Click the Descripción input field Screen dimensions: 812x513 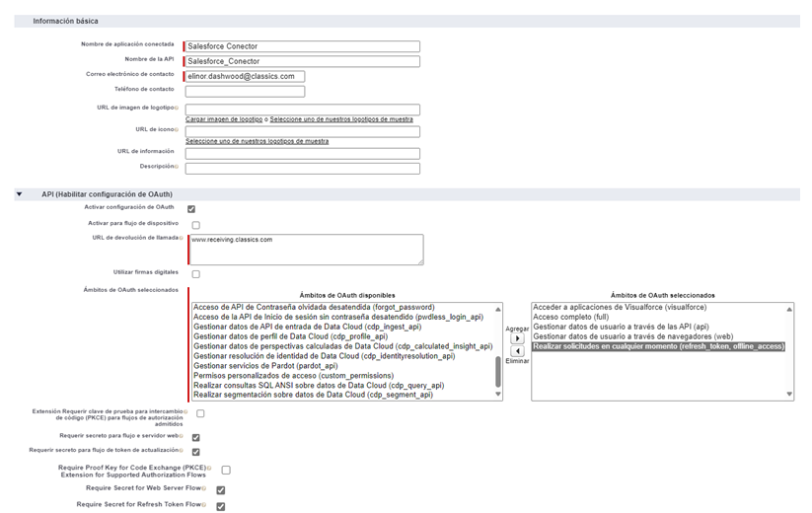pyautogui.click(x=303, y=169)
